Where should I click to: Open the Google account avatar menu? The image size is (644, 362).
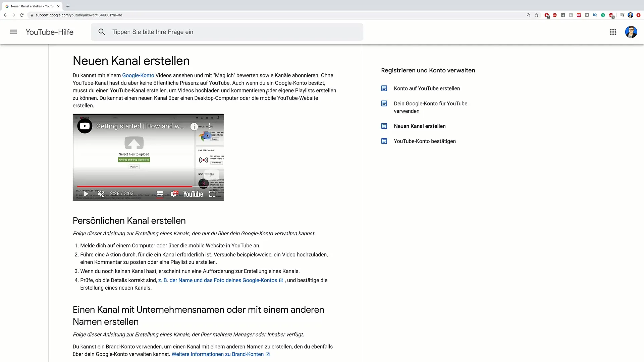click(631, 32)
